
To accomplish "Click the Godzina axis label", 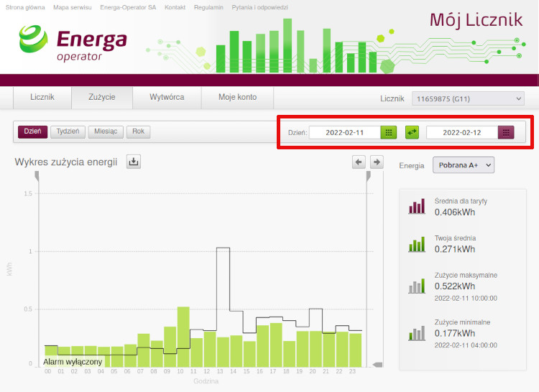I will 206,381.
